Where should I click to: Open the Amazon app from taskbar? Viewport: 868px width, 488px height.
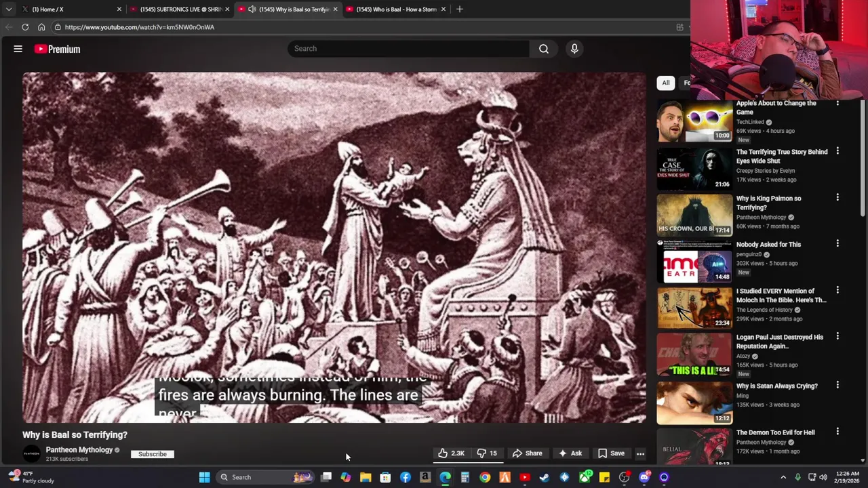pos(425,477)
